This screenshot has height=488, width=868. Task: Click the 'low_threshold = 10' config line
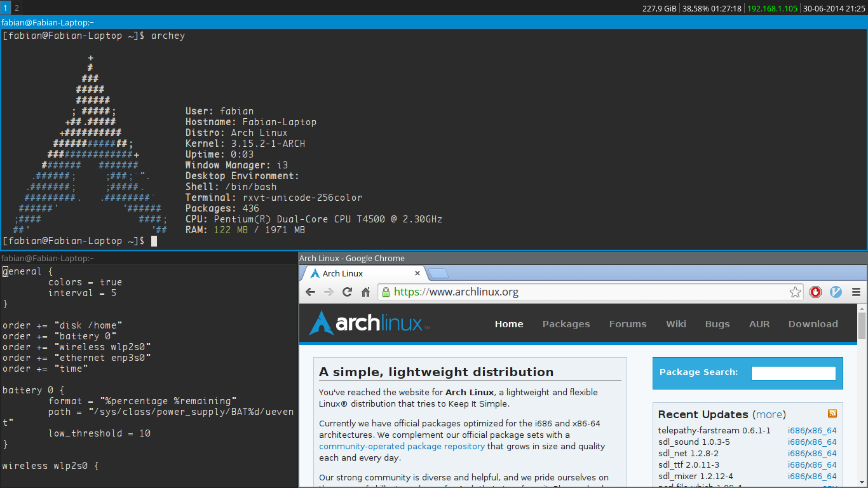coord(99,433)
